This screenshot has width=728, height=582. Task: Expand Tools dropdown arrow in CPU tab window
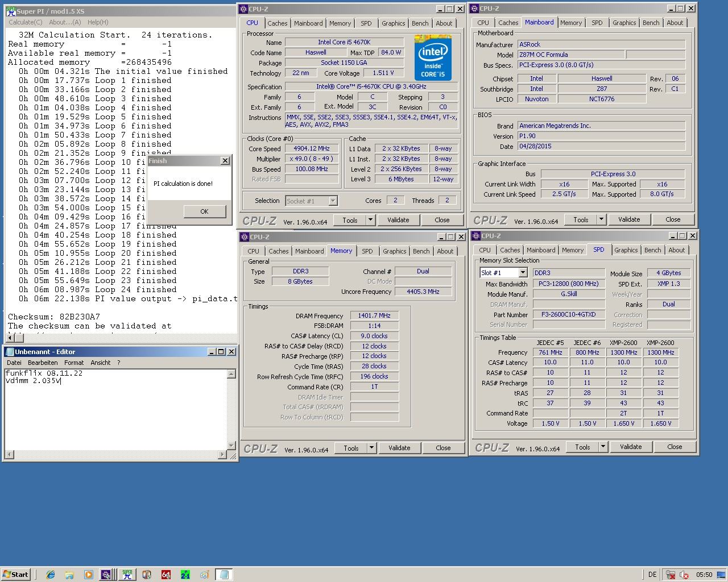click(x=370, y=220)
